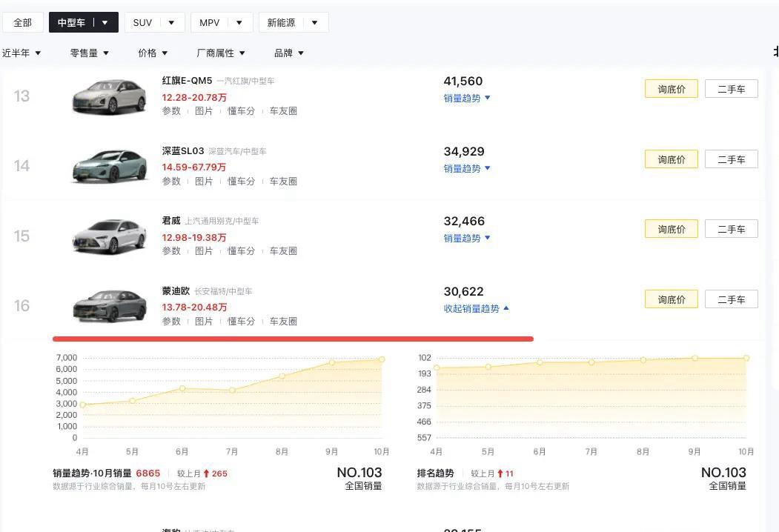
Task: Click 询底价 for 深蓝SL03
Action: click(x=672, y=159)
